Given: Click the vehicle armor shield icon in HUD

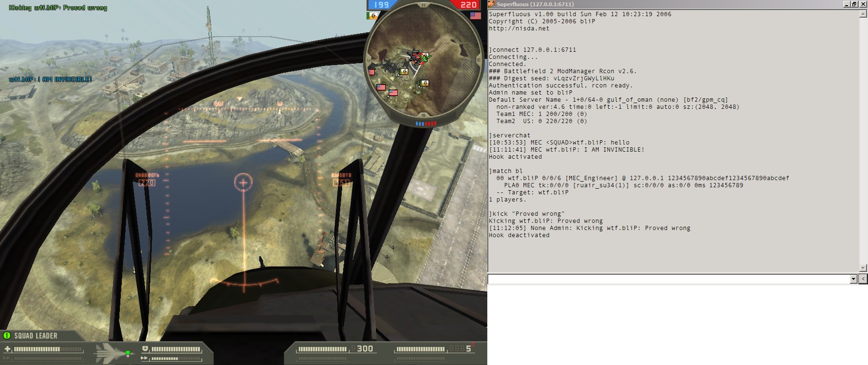Looking at the screenshot, I should point(145,349).
